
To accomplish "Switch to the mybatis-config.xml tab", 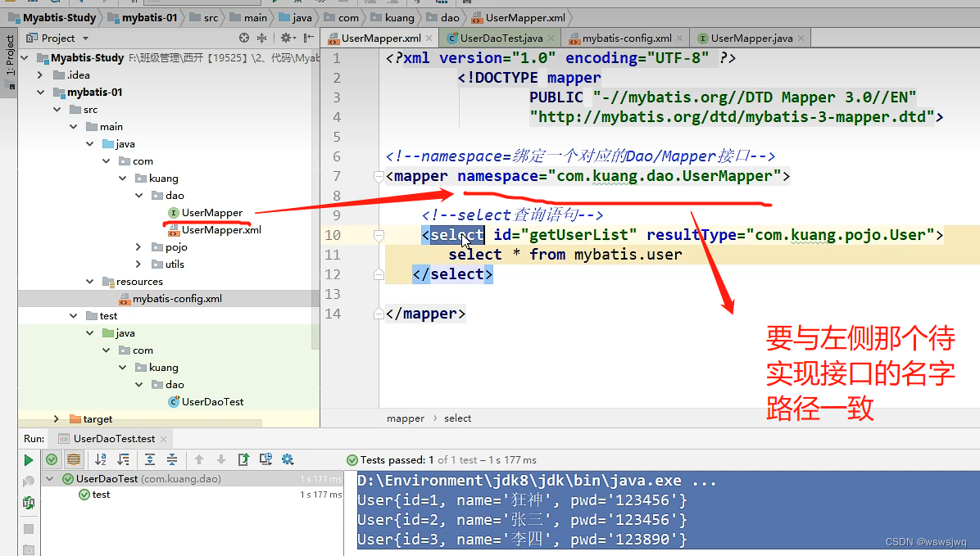I will coord(626,38).
